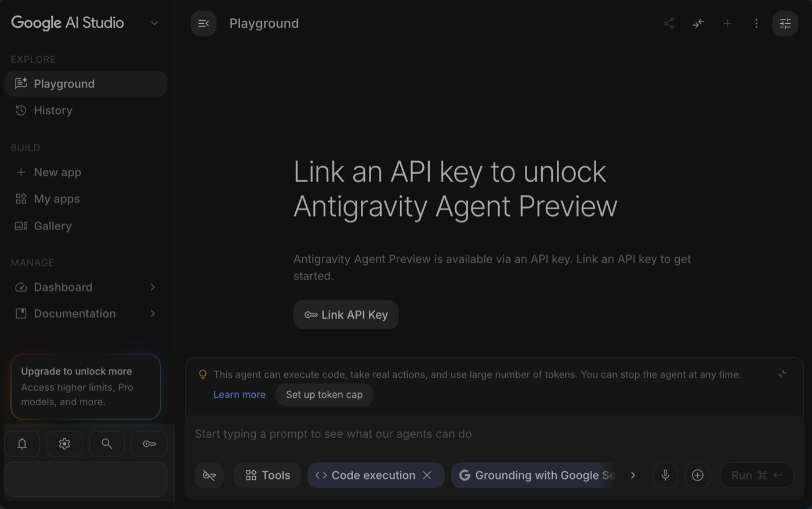Click the search icon in sidebar
The height and width of the screenshot is (509, 812).
(107, 443)
